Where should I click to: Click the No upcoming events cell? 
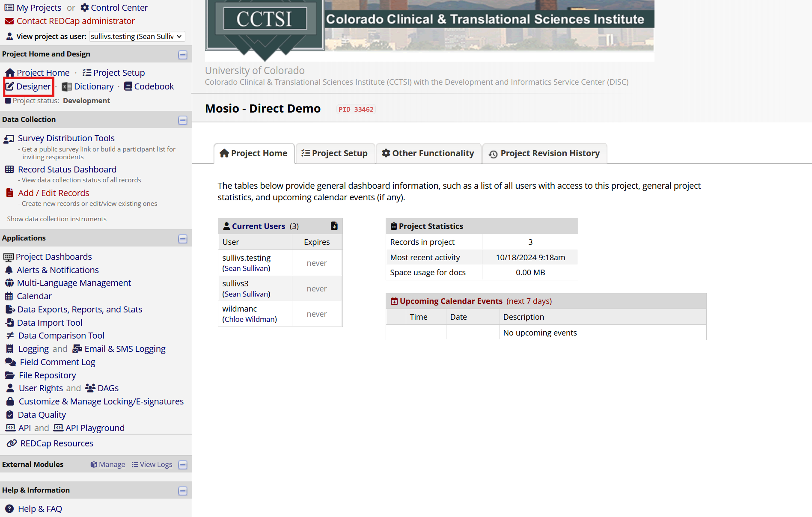[540, 333]
